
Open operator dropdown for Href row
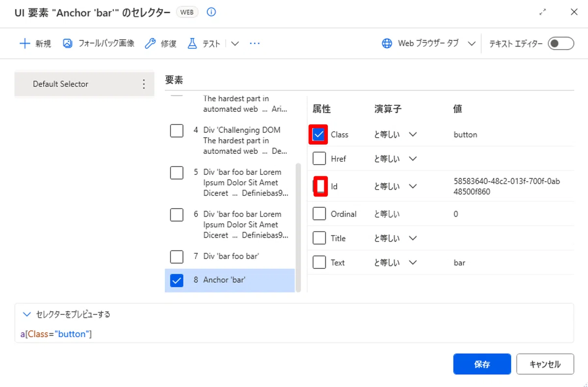coord(413,159)
